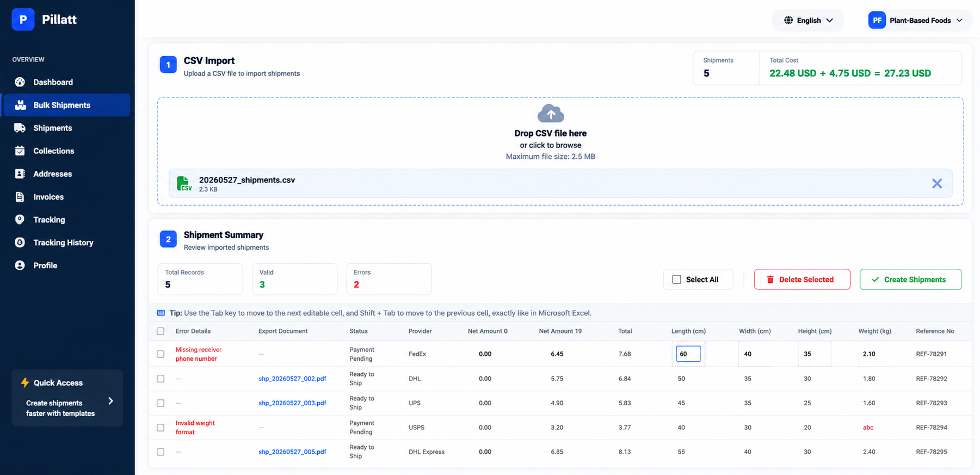Check the row for REF-78295
The image size is (980, 475).
tap(161, 452)
